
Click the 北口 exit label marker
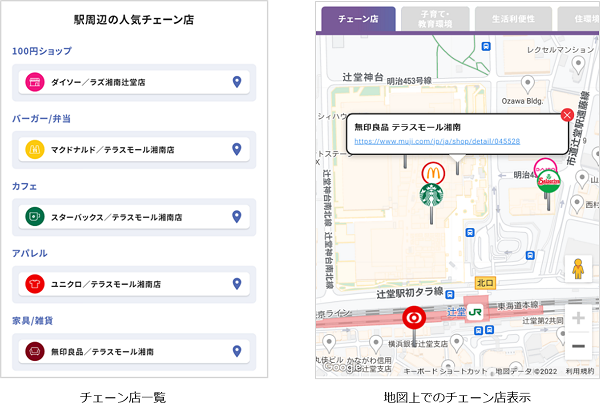click(485, 283)
